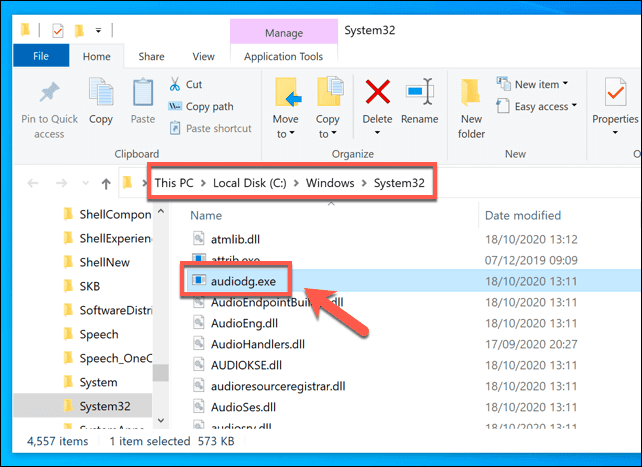This screenshot has height=467, width=642.
Task: Select the SoftwareDistribution folder in tree
Action: coord(108,310)
